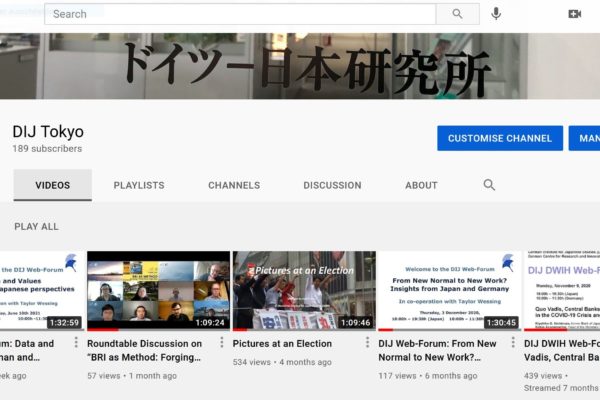Click the 1:09:46 duration badge
This screenshot has height=400, width=600.
coord(356,323)
